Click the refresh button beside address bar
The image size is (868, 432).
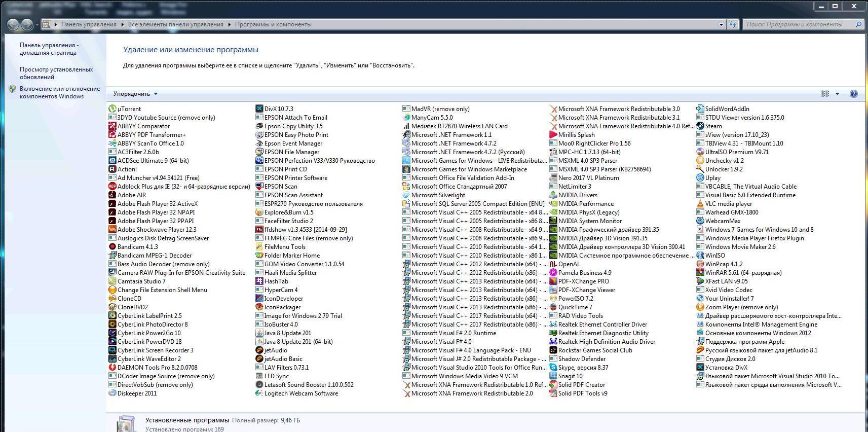click(733, 24)
